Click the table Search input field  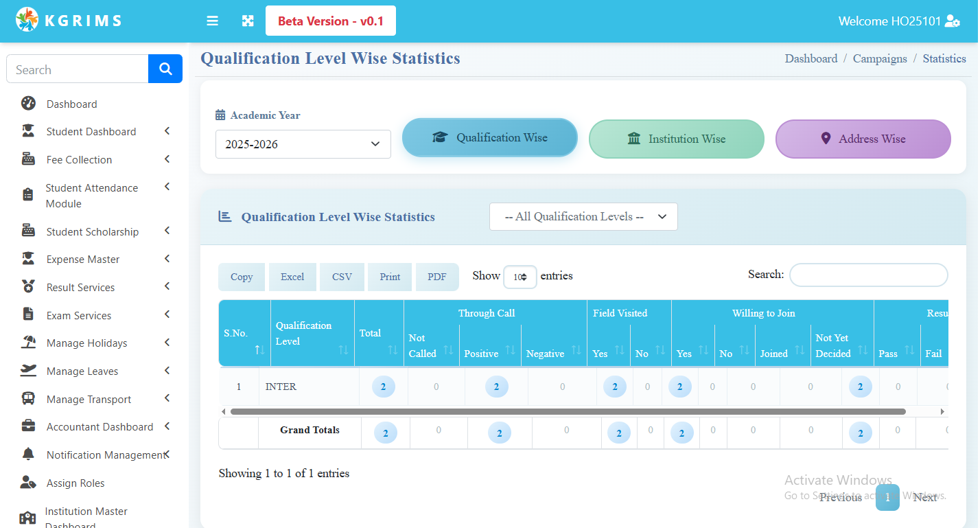[868, 275]
